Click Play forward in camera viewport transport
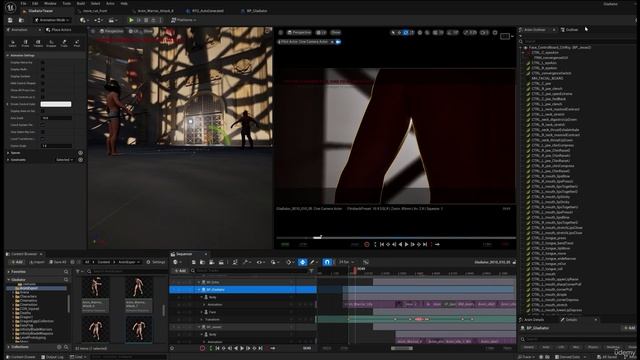640x360 pixels. tap(406, 244)
